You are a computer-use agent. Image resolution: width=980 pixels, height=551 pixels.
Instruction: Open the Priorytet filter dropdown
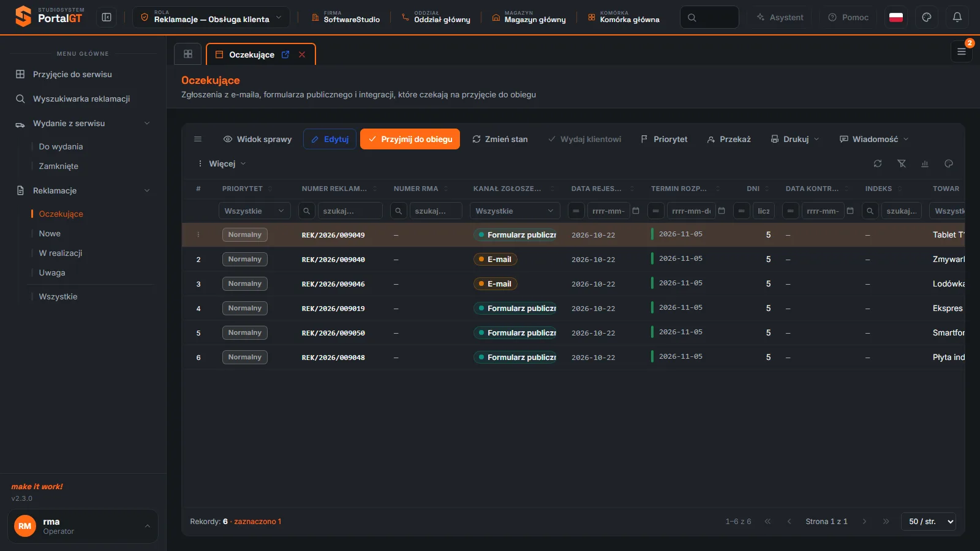[x=254, y=211]
